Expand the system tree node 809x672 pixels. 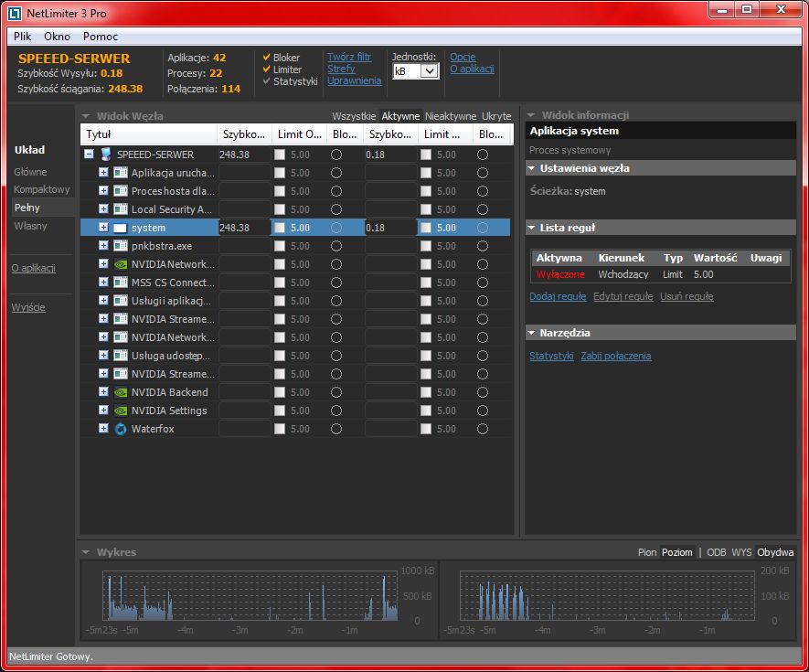[103, 227]
